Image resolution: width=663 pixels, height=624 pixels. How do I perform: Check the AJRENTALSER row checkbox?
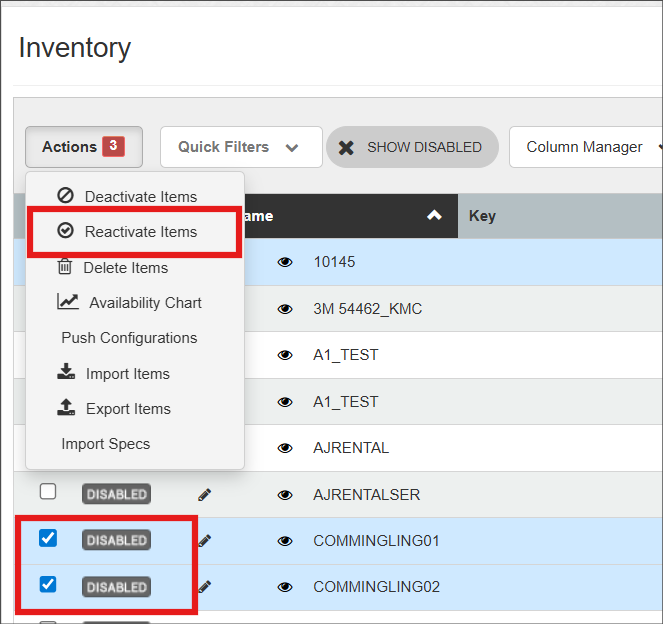pos(48,491)
